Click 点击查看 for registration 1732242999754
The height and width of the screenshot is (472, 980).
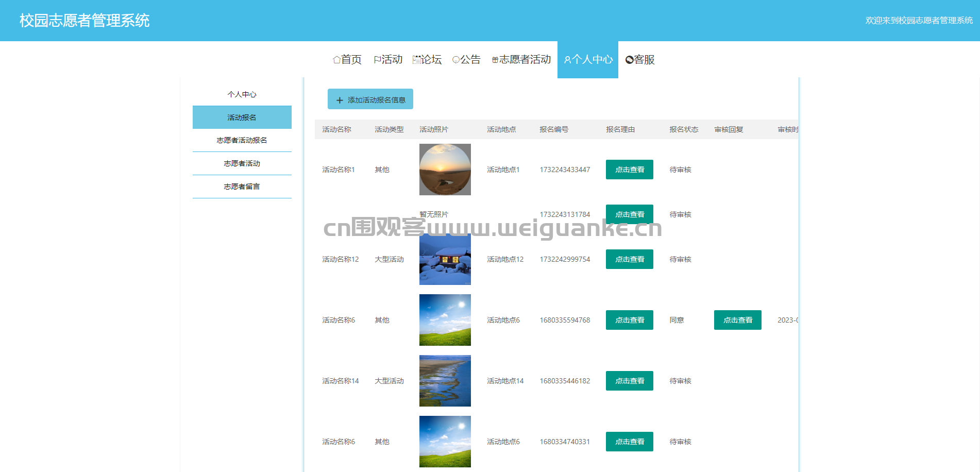(630, 259)
